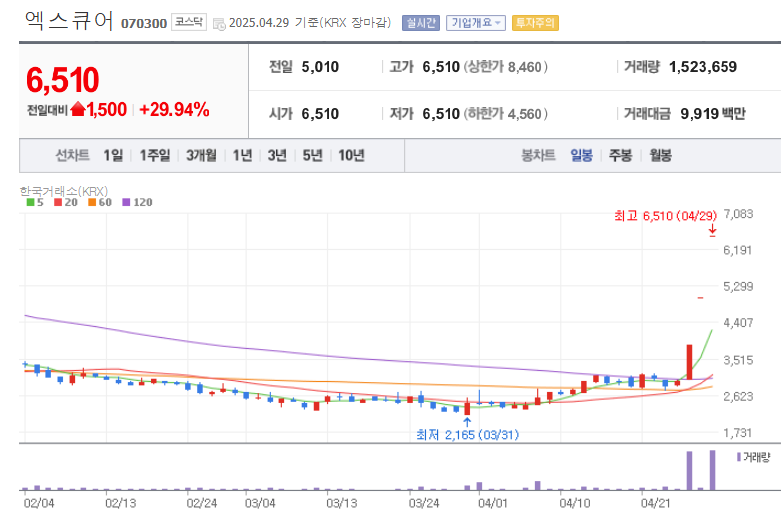Click the 거래대금 value 9,919 백만
The image size is (781, 529).
coord(713,114)
